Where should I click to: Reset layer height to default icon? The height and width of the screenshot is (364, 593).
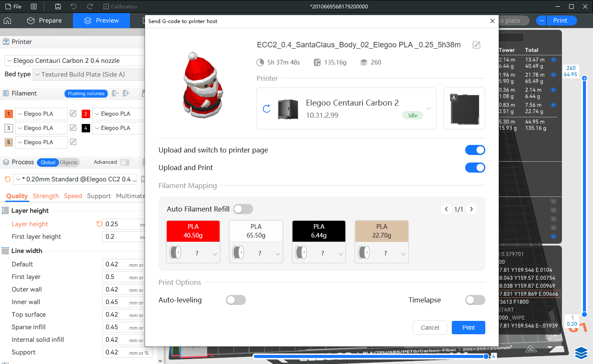[99, 224]
